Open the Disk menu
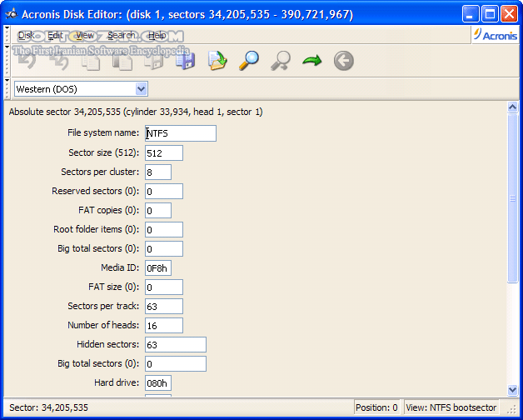The width and height of the screenshot is (523, 420). [x=27, y=35]
